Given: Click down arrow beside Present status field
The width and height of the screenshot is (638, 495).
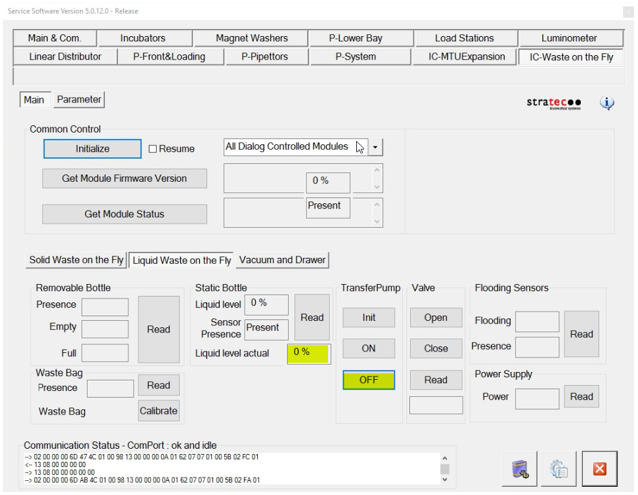Looking at the screenshot, I should click(x=376, y=220).
